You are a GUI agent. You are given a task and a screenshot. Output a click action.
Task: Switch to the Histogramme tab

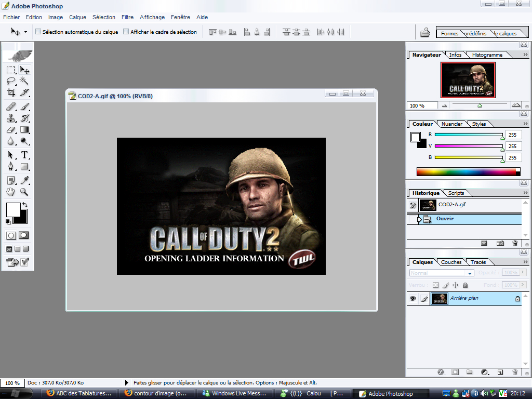[487, 55]
